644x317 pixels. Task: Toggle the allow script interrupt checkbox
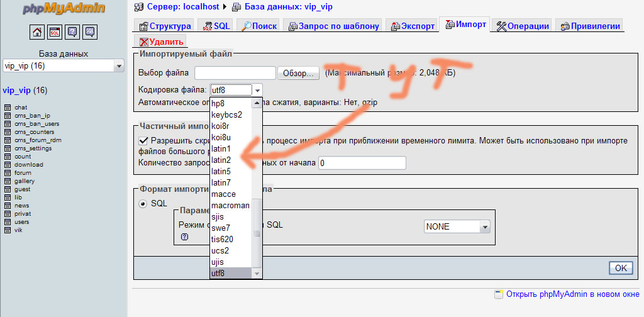point(143,141)
